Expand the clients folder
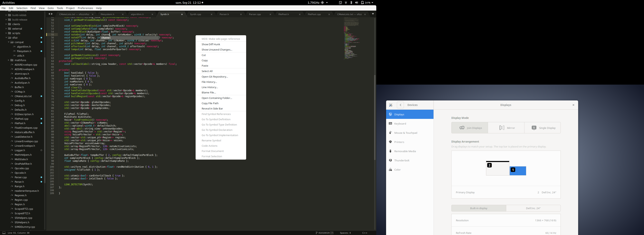This screenshot has width=644, height=235. tap(6, 24)
